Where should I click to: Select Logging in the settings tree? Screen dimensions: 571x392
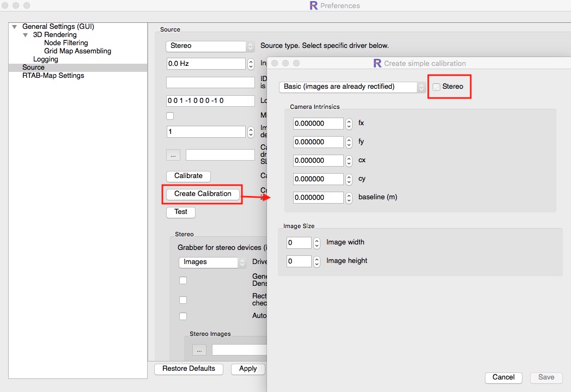click(x=45, y=59)
